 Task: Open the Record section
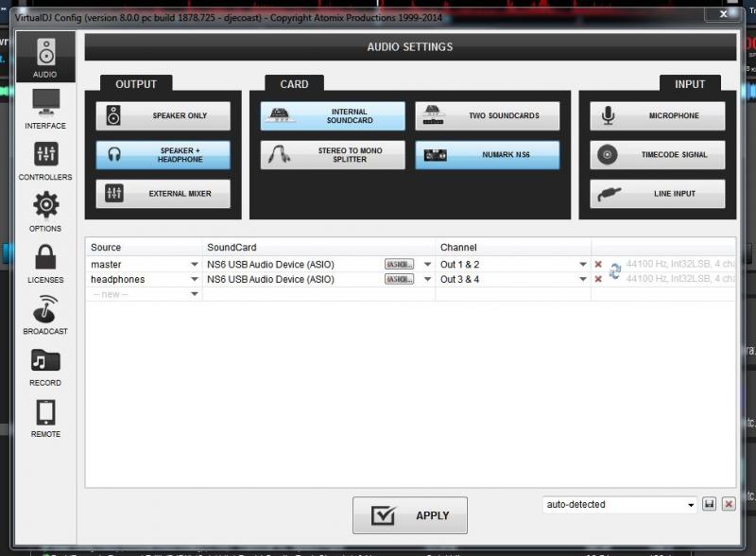(x=45, y=367)
